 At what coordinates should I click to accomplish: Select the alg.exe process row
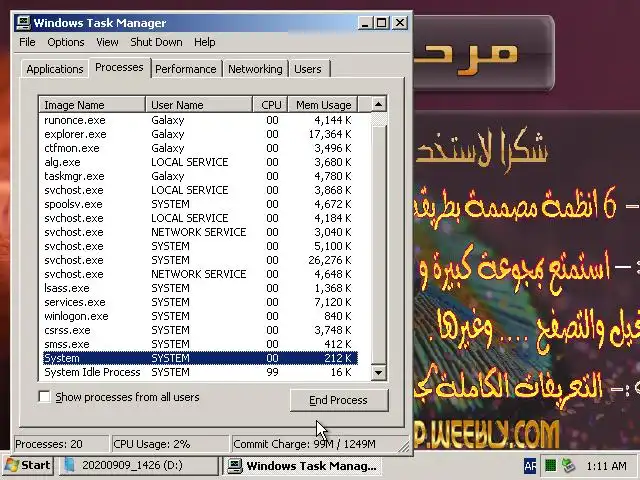(200, 162)
